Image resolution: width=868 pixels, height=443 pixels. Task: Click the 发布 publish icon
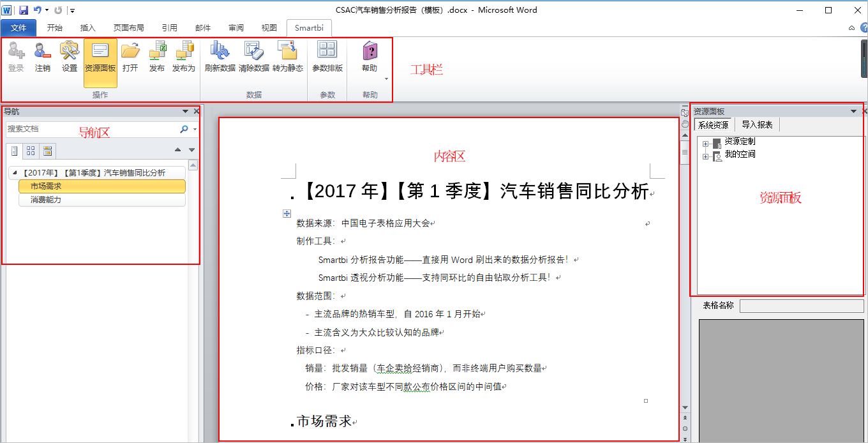[x=157, y=51]
